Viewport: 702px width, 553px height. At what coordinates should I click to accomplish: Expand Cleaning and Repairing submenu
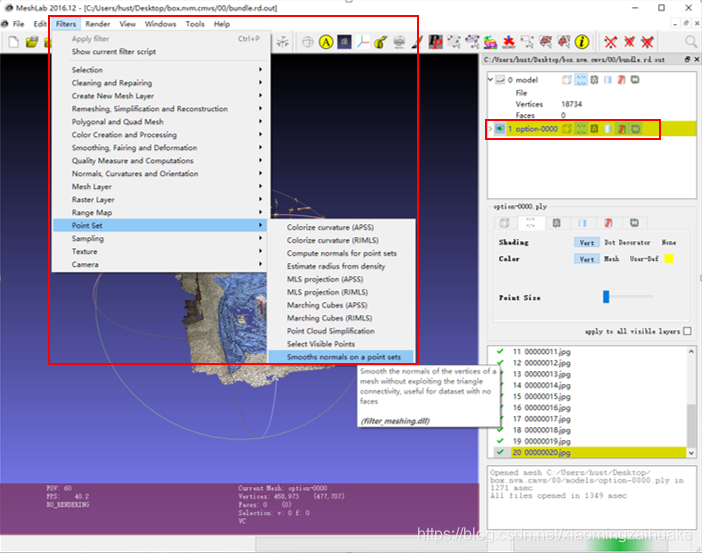(x=161, y=82)
